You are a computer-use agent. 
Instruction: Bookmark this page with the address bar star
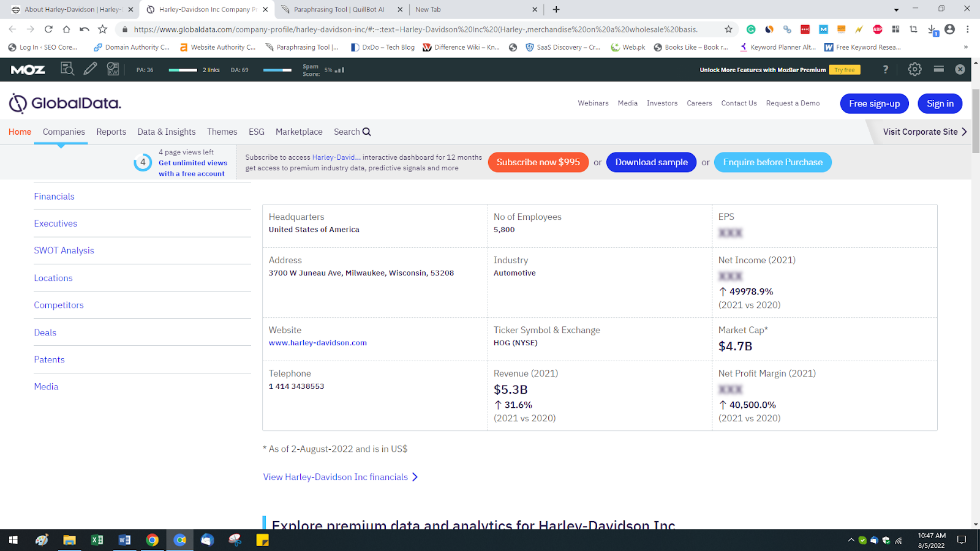tap(728, 29)
